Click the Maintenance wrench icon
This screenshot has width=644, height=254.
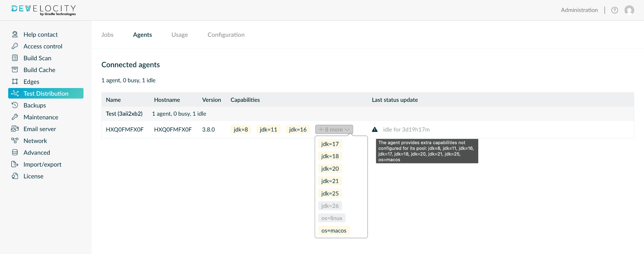tap(15, 117)
